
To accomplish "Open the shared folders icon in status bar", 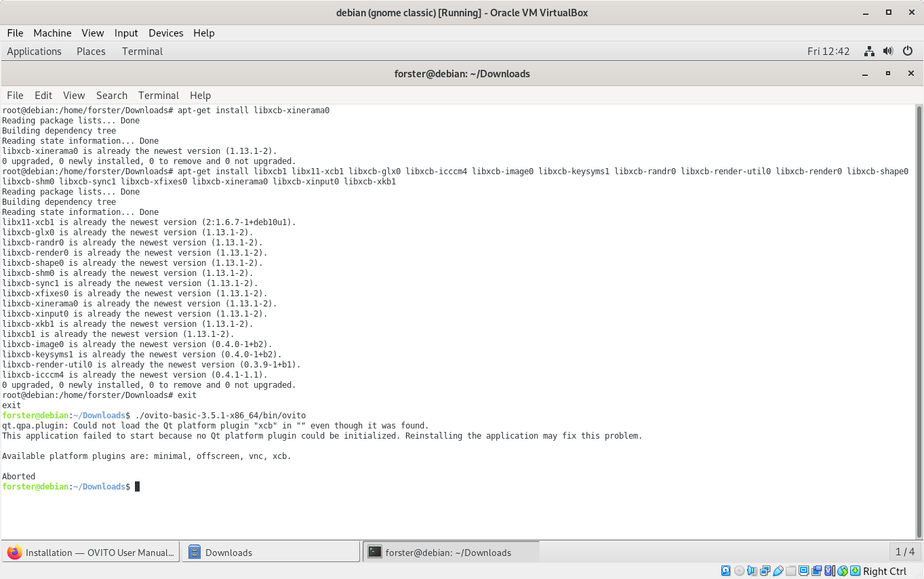I will [x=790, y=571].
